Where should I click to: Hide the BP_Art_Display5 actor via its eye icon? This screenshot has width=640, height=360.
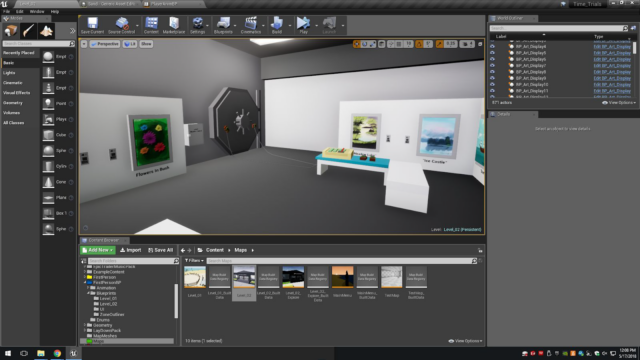coord(492,53)
